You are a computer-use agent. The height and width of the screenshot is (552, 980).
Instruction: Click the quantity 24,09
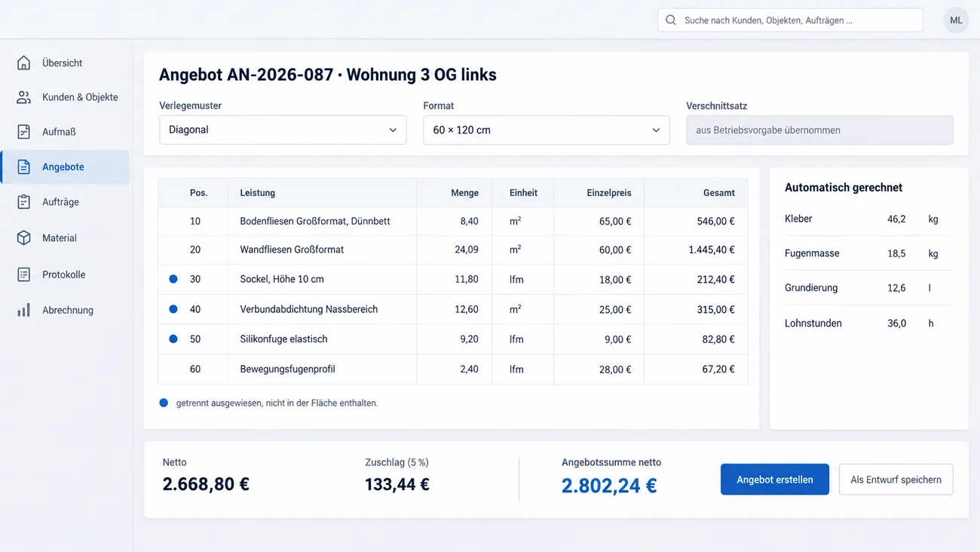(x=467, y=250)
